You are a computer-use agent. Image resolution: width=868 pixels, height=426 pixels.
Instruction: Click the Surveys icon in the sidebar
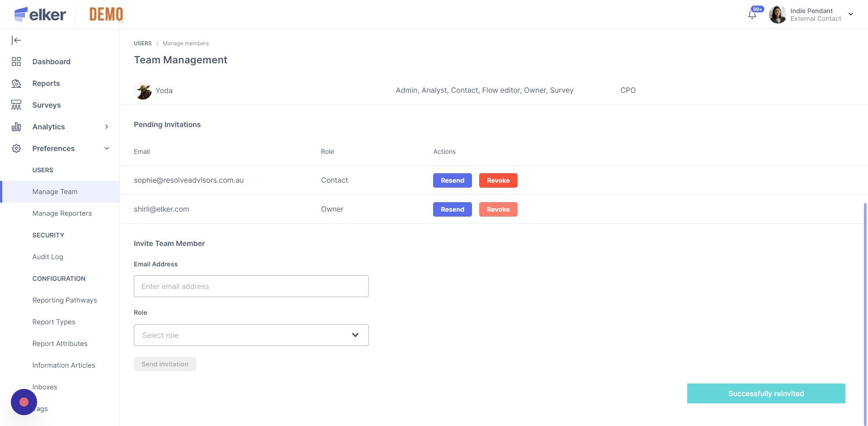click(x=16, y=105)
